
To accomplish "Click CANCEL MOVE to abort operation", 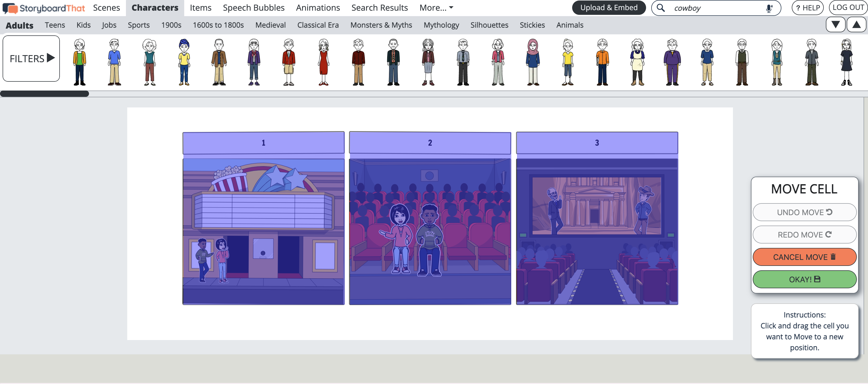I will pyautogui.click(x=804, y=257).
